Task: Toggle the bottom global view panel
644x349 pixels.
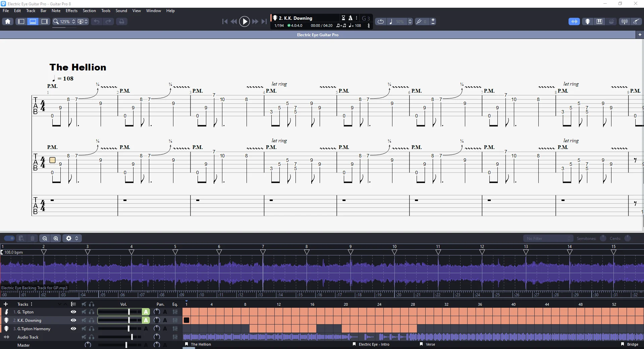Action: click(x=33, y=21)
